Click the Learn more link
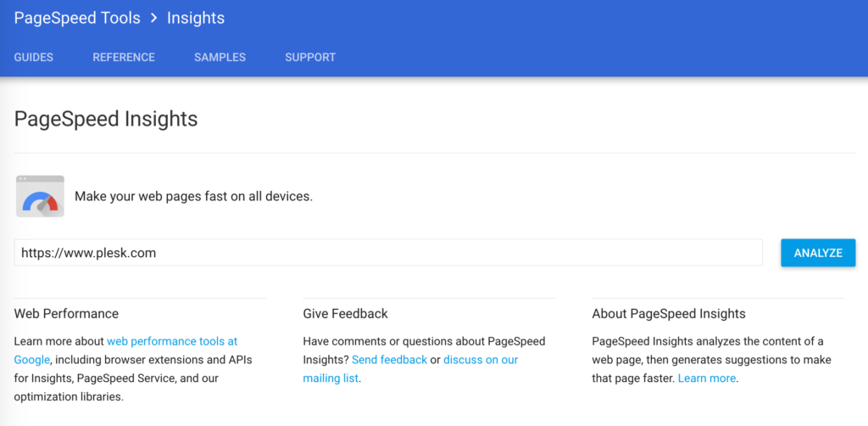This screenshot has height=426, width=868. pyautogui.click(x=707, y=378)
